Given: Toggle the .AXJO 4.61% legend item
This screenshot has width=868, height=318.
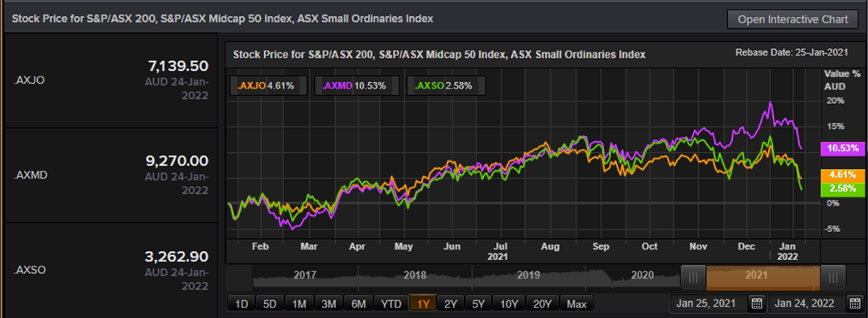Looking at the screenshot, I should coord(267,85).
